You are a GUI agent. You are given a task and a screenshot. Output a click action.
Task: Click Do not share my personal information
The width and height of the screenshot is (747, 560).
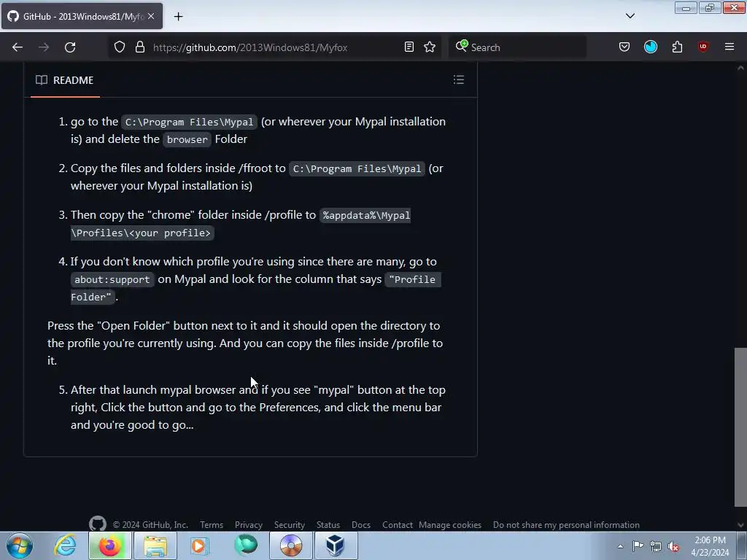pos(566,525)
